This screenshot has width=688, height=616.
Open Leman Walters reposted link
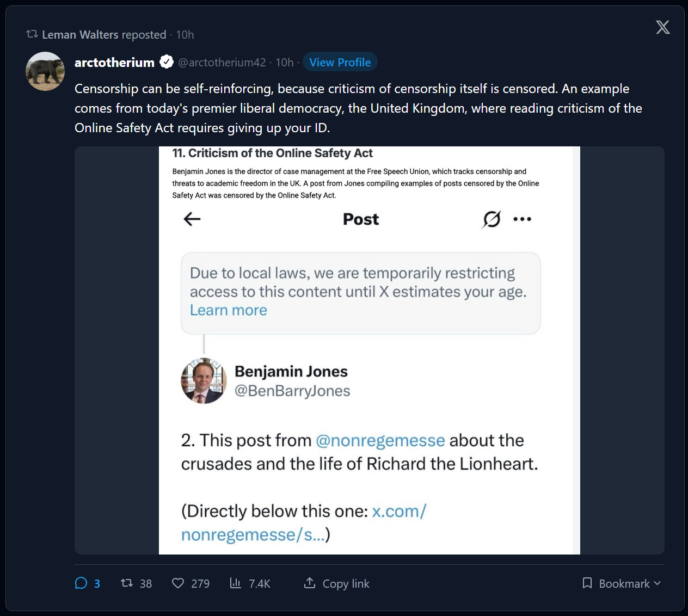[104, 34]
